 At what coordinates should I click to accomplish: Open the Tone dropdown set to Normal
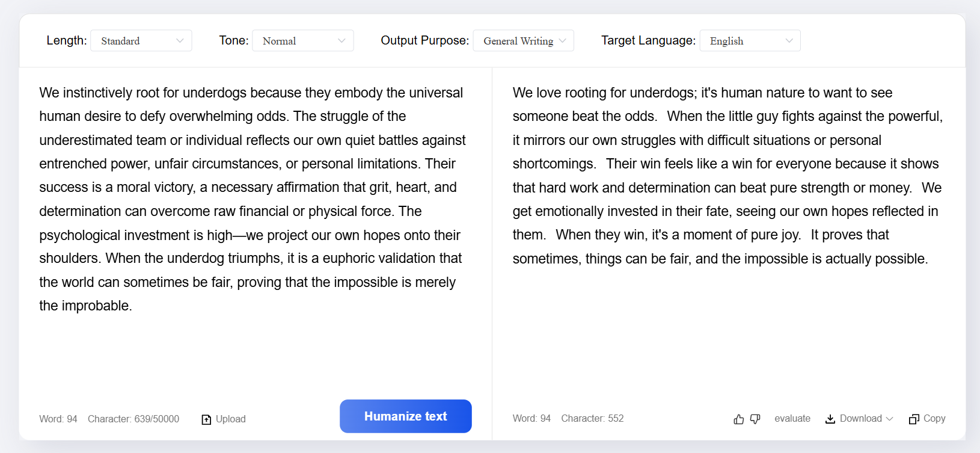pyautogui.click(x=302, y=41)
